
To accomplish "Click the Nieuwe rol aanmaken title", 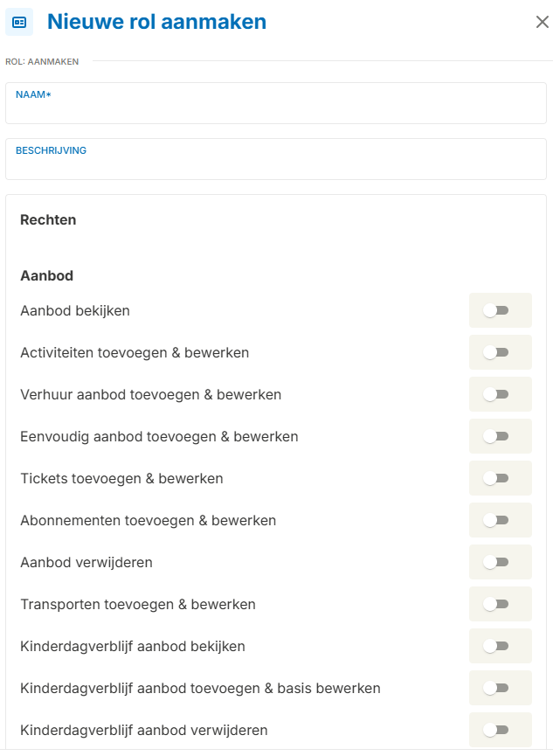I will click(x=156, y=22).
